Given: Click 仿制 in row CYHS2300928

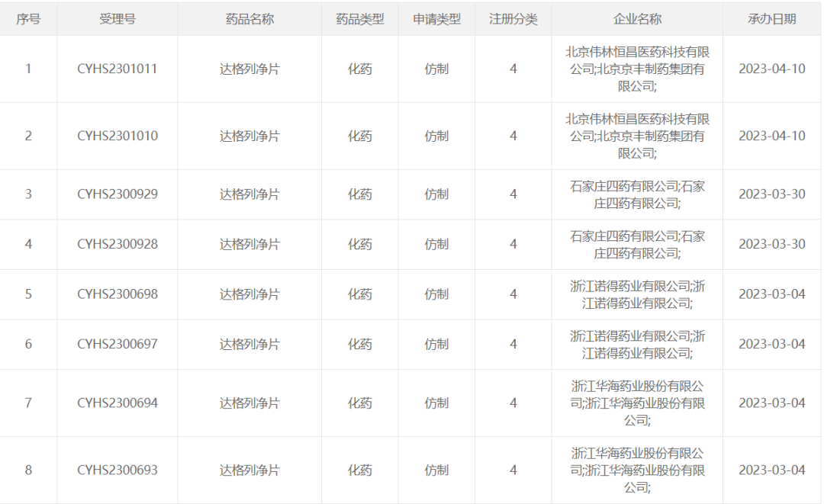Looking at the screenshot, I should tap(436, 244).
